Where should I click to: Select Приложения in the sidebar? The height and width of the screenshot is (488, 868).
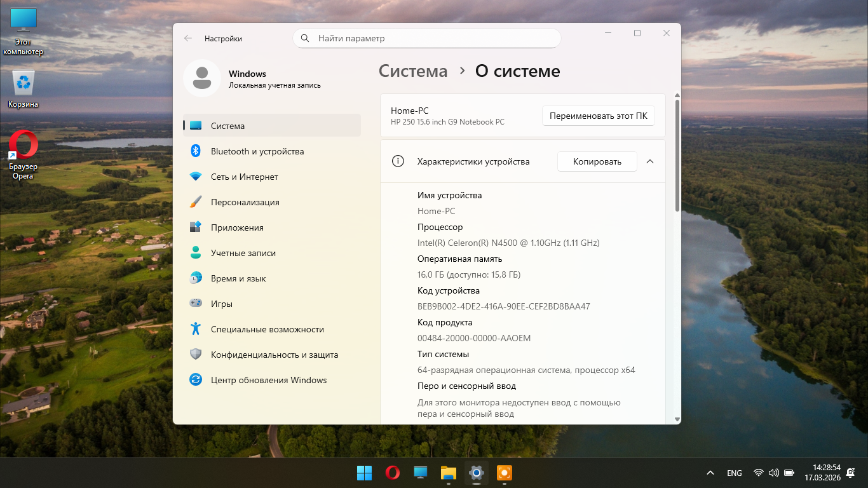pyautogui.click(x=237, y=227)
